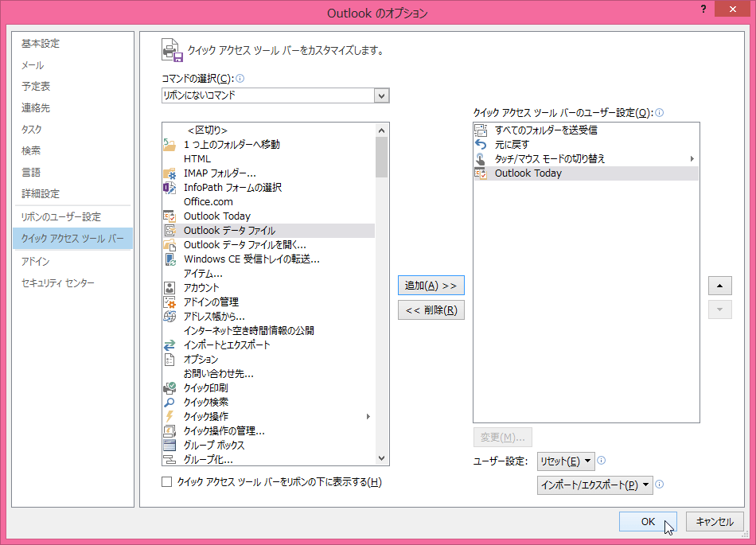Click the info icon next to コマンドの選択

[x=240, y=78]
